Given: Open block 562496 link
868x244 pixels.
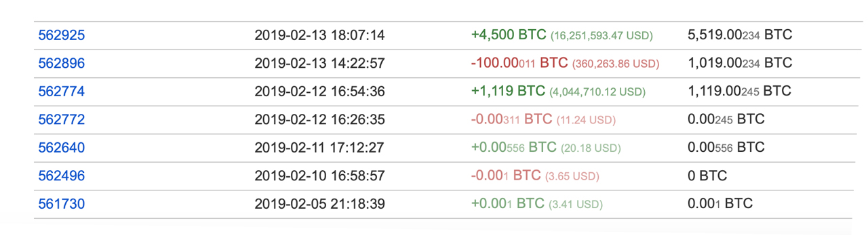Looking at the screenshot, I should click(x=61, y=176).
